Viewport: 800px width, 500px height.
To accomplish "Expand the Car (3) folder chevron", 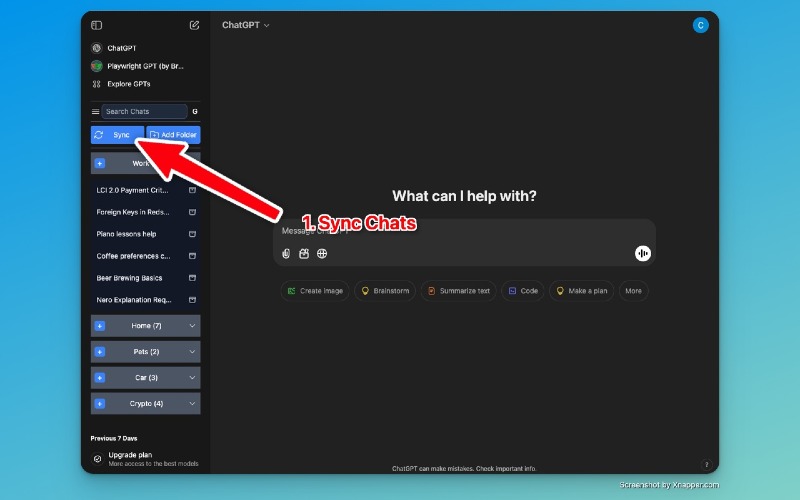I will [x=192, y=378].
